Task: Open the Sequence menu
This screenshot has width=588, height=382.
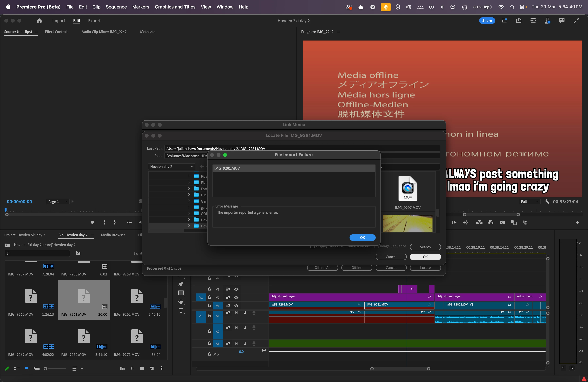Action: 116,7
